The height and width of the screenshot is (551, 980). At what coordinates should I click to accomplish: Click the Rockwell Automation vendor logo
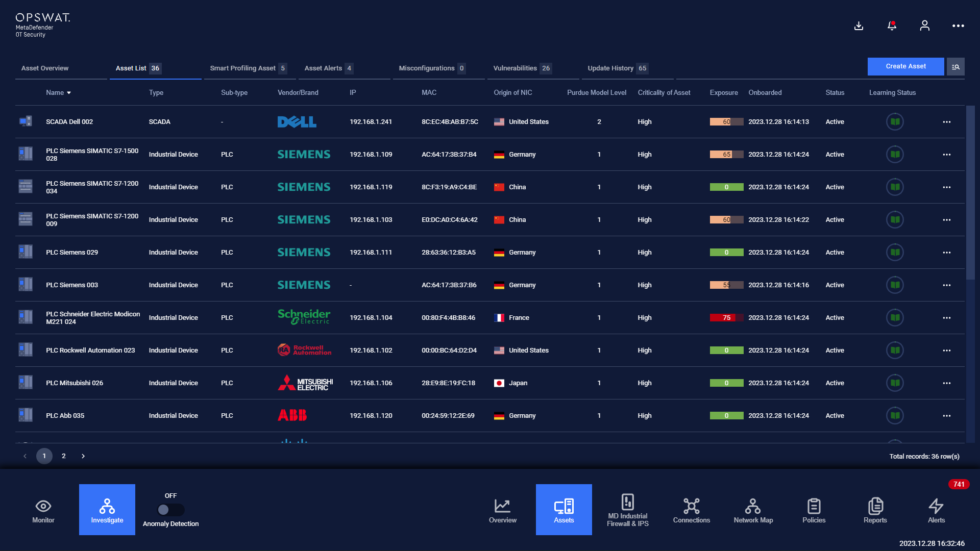[x=305, y=350]
